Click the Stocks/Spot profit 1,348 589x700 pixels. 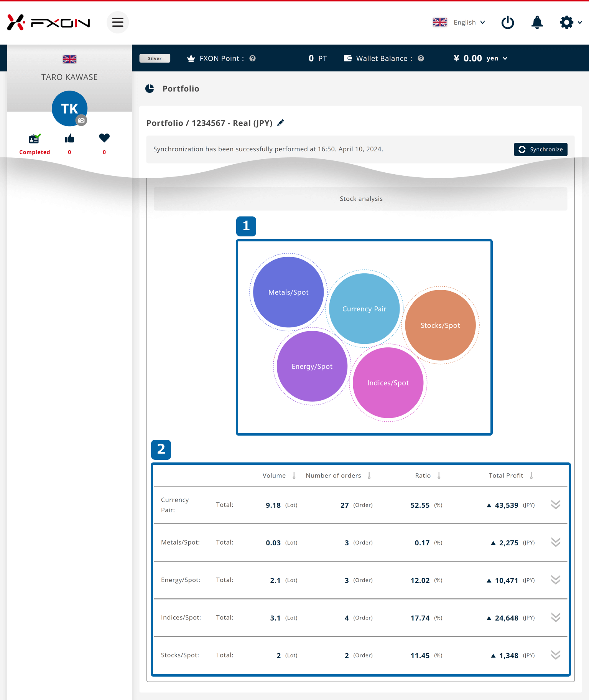pyautogui.click(x=509, y=655)
